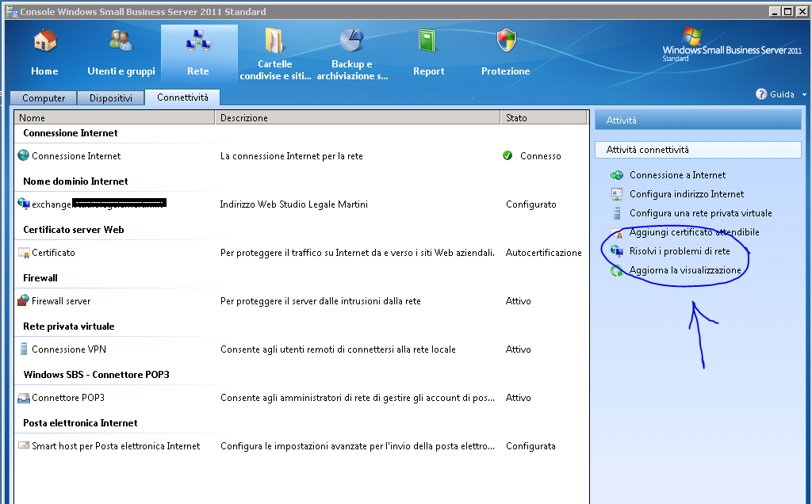Collapse the Certificato server Web group header
Image resolution: width=812 pixels, height=504 pixels.
pos(74,230)
